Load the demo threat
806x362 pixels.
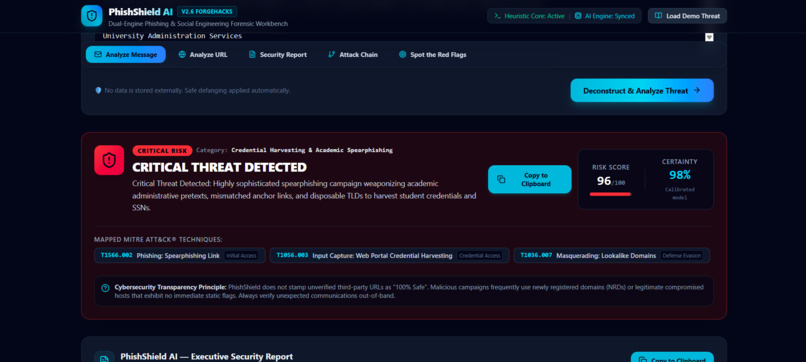(x=687, y=16)
